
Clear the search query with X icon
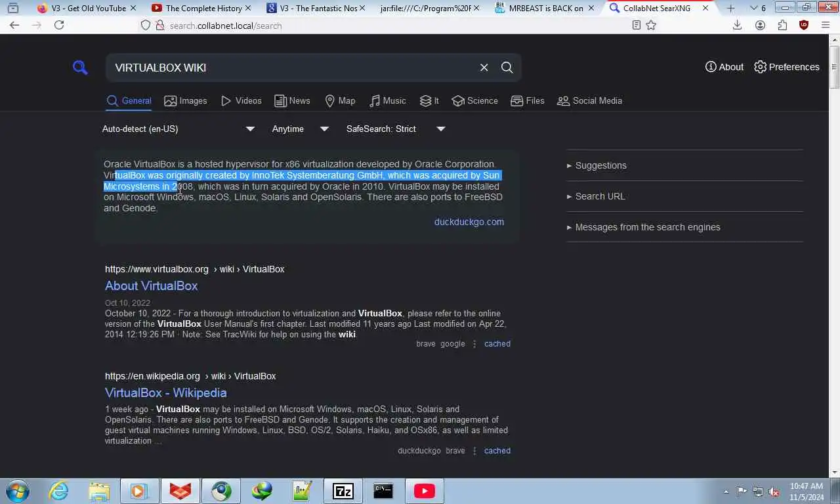(484, 67)
